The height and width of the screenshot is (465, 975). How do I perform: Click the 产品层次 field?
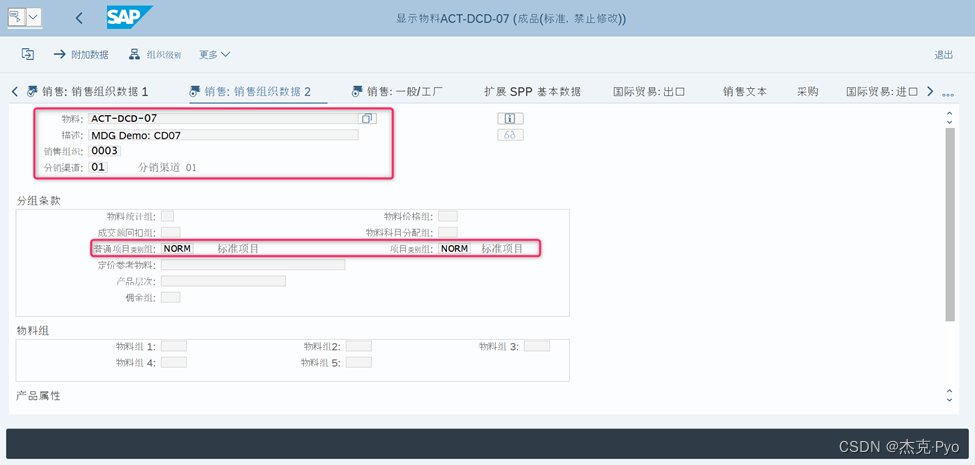(223, 281)
